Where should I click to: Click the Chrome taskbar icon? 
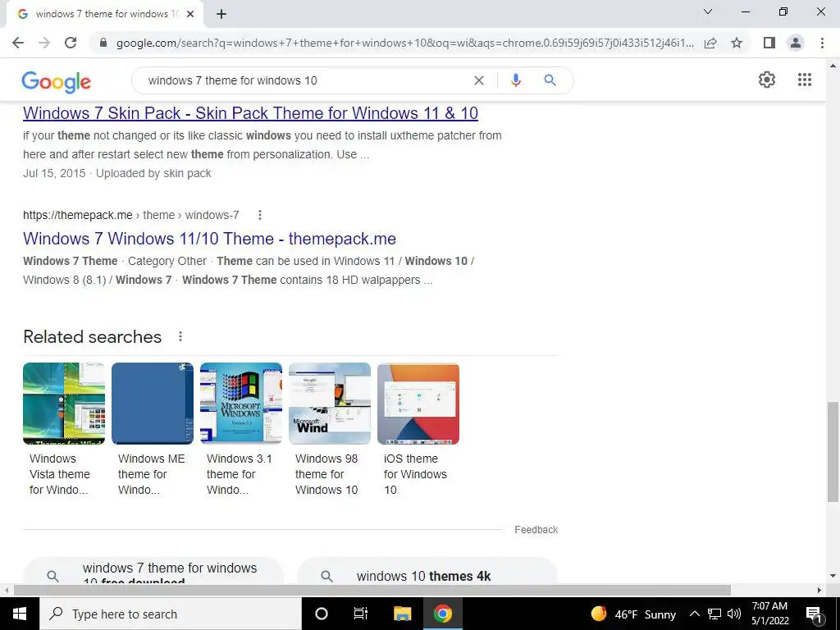pyautogui.click(x=442, y=614)
